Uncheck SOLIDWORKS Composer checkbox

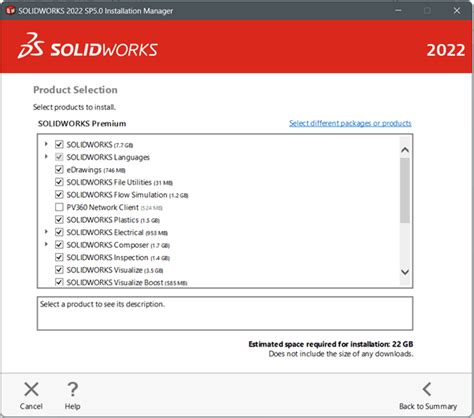tap(59, 245)
